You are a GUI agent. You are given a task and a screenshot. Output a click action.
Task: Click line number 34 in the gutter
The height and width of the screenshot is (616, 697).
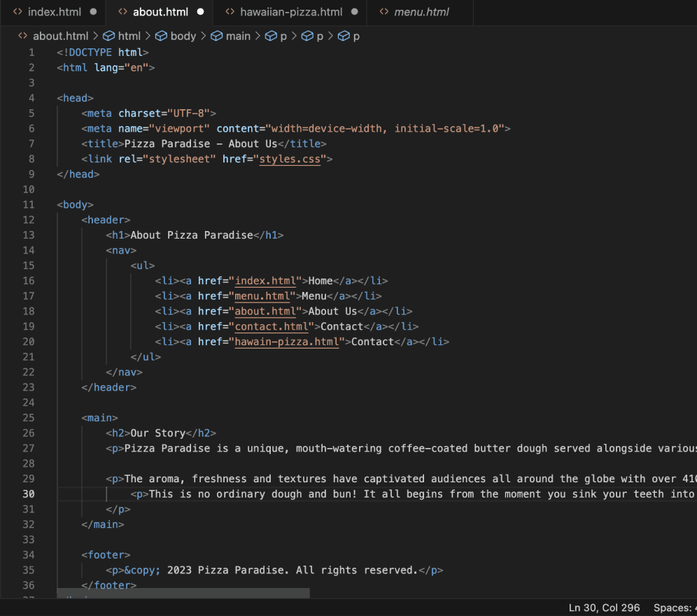[x=29, y=555]
